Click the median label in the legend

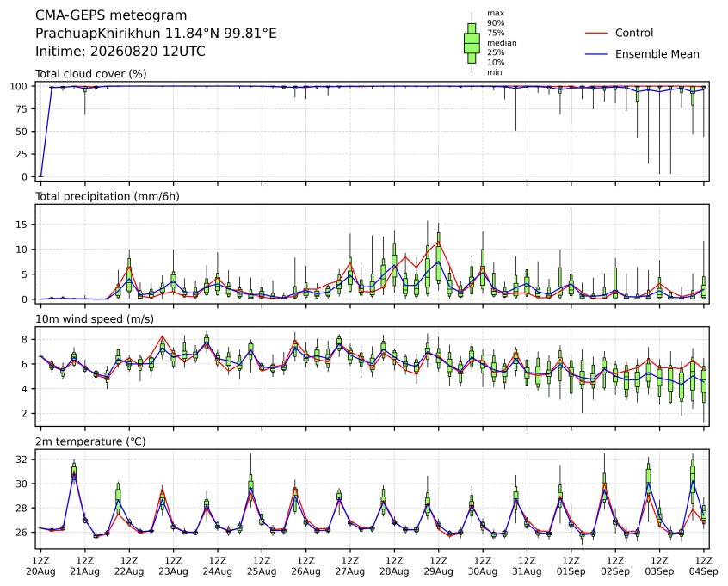pyautogui.click(x=502, y=43)
